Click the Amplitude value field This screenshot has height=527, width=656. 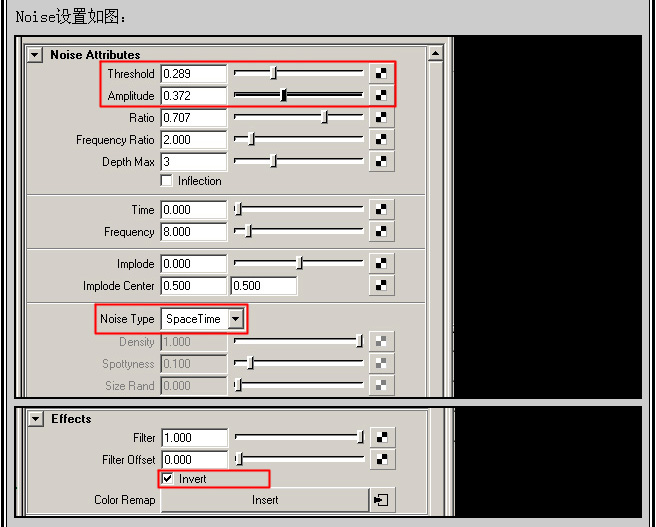tap(194, 96)
